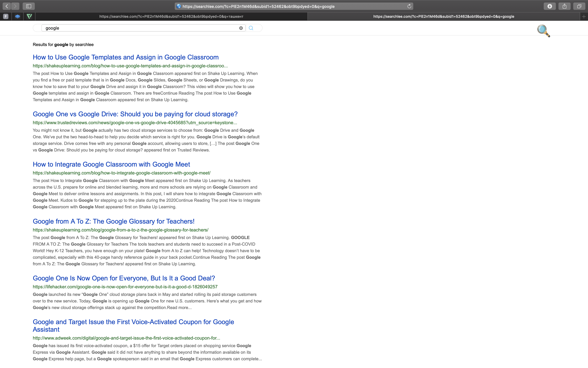The image size is (588, 368).
Task: Click the shakeuplearning google-templates green URL
Action: point(130,66)
